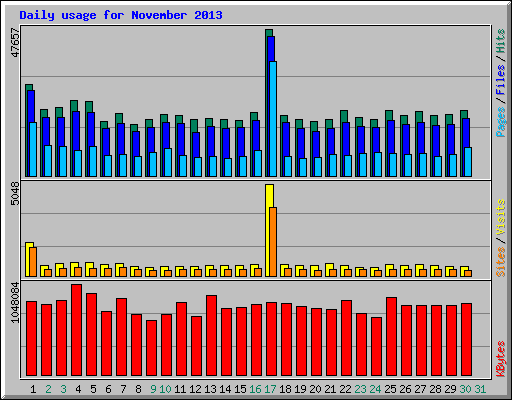512x400 pixels.
Task: Click the red KBytes bar for day 9
Action: coord(151,348)
